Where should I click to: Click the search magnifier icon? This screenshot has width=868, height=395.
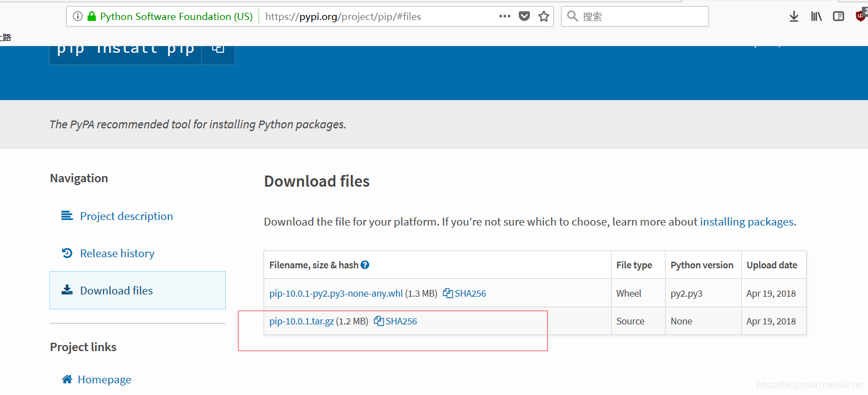pos(572,17)
